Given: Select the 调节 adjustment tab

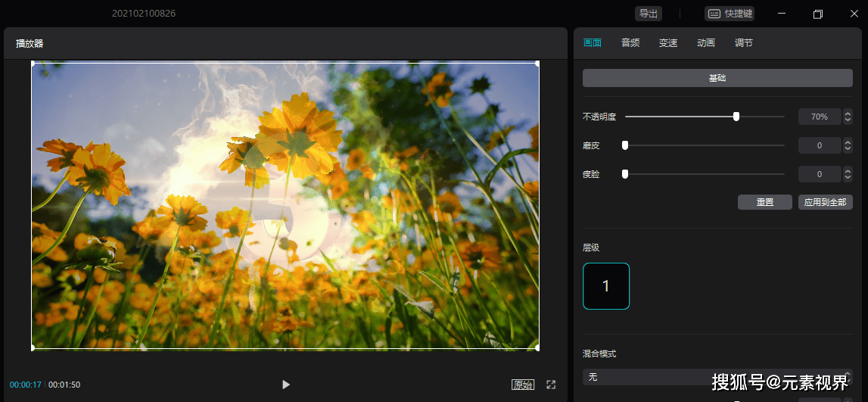Looking at the screenshot, I should [743, 42].
